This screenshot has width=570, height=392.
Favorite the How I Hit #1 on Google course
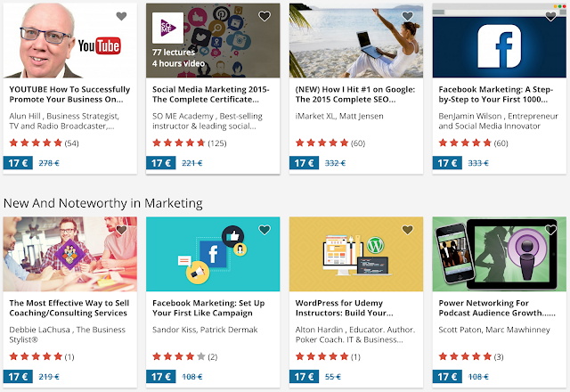click(x=408, y=16)
